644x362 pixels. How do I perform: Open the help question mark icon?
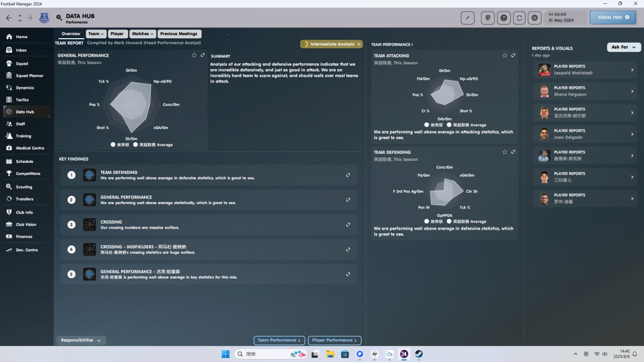click(504, 18)
